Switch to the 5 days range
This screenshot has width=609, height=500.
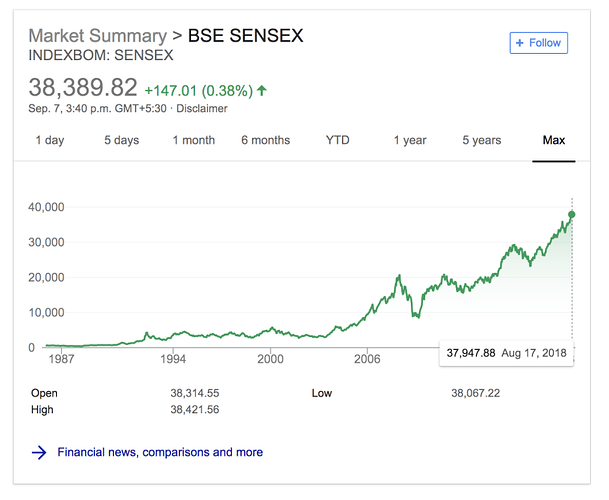point(121,140)
